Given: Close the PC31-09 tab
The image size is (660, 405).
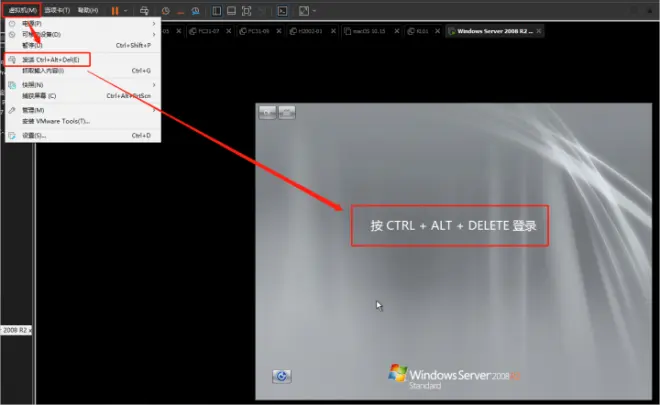Looking at the screenshot, I should [279, 31].
